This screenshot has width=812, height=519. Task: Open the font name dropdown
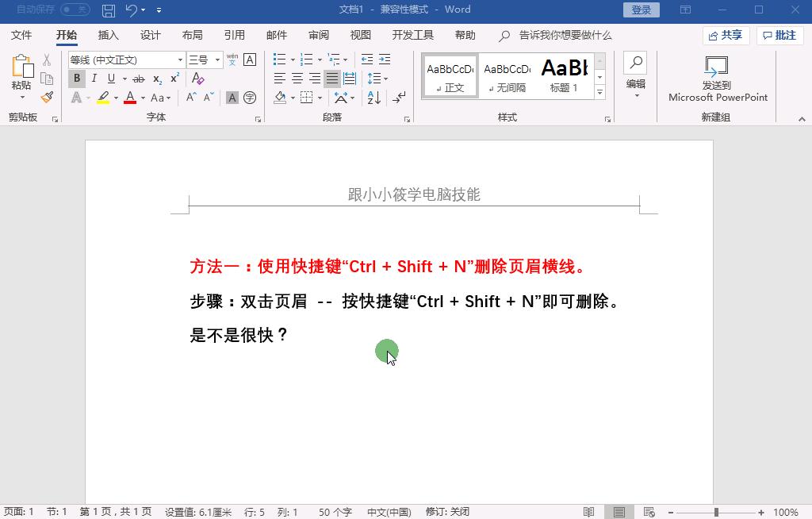point(181,60)
